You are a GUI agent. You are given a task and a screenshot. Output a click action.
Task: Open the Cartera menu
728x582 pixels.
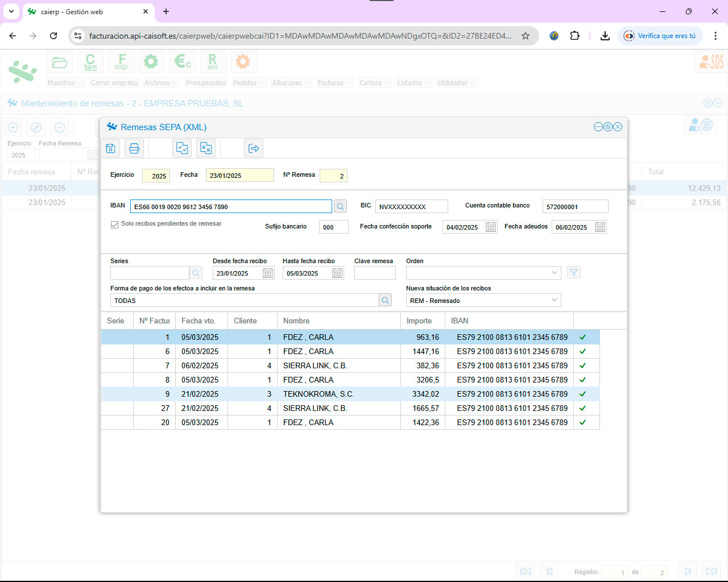374,83
